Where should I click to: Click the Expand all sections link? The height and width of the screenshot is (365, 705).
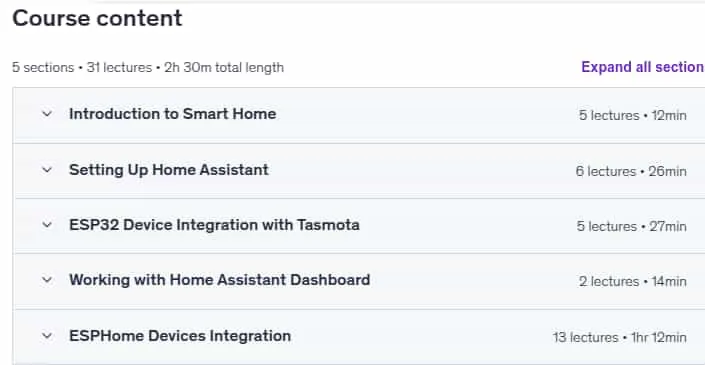point(643,67)
